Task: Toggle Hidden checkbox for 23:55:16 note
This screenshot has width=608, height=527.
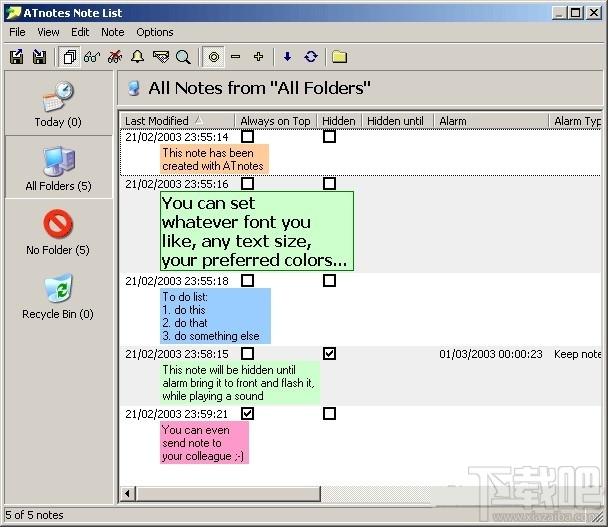Action: (329, 183)
